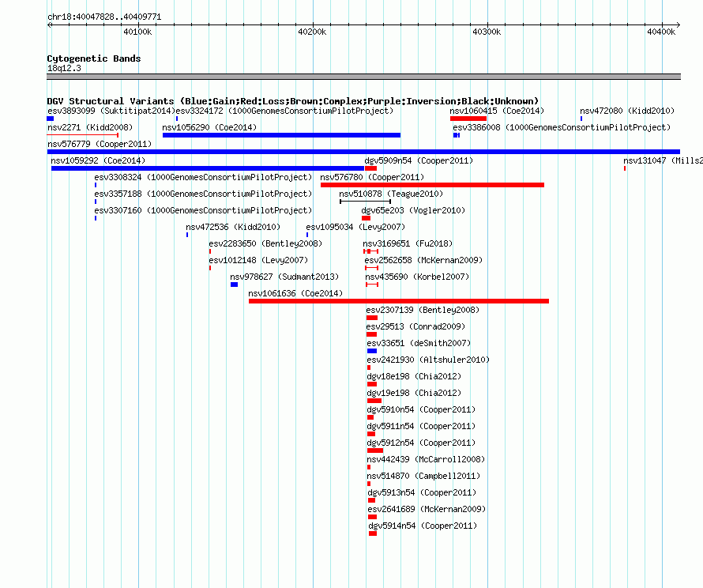The width and height of the screenshot is (703, 588).
Task: Click dgv5914n54 (Cooper2011) label
Action: (423, 526)
